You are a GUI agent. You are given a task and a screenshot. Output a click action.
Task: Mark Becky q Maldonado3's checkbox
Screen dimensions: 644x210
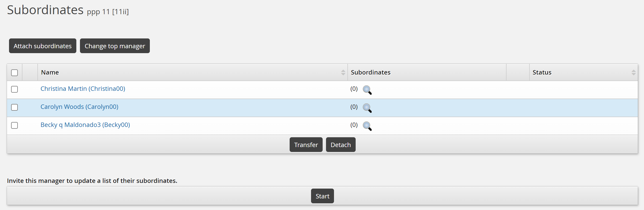coord(14,125)
